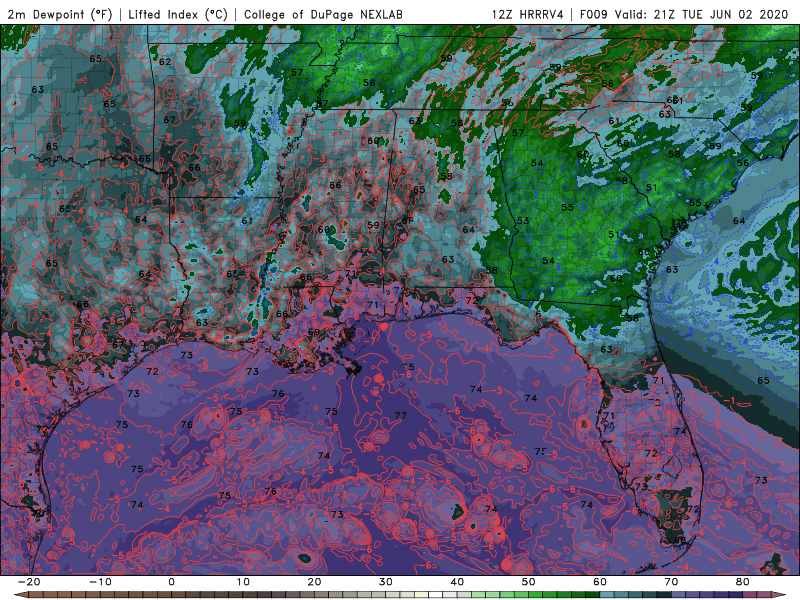Click the 70 label on the color scale

coord(671,582)
